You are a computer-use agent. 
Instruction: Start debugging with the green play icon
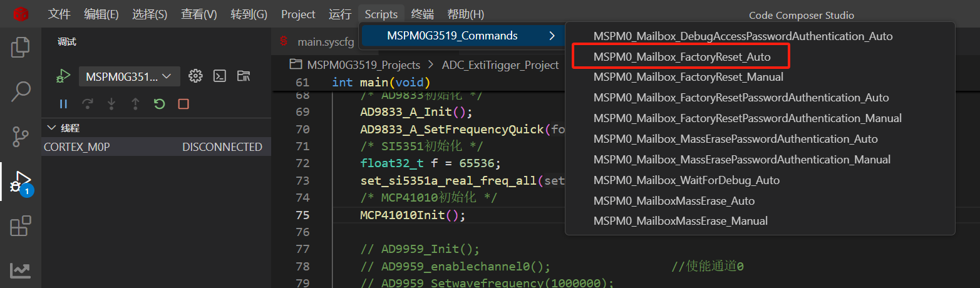(63, 76)
